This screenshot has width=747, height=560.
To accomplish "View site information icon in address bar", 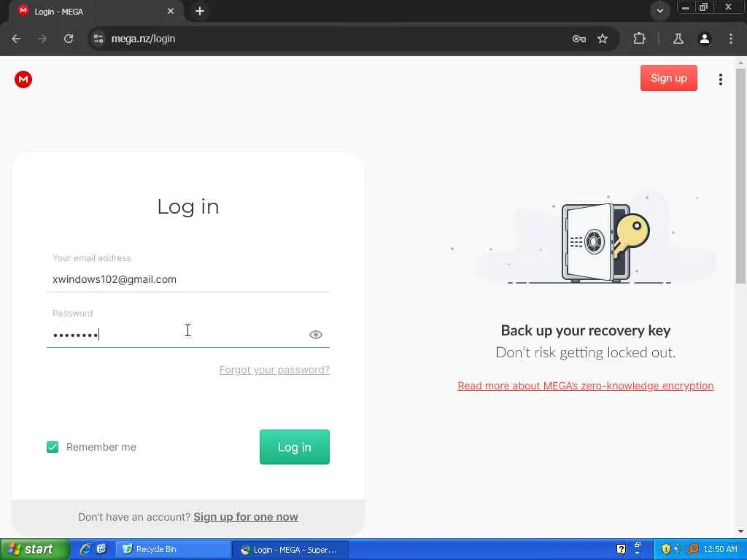I will pos(98,39).
